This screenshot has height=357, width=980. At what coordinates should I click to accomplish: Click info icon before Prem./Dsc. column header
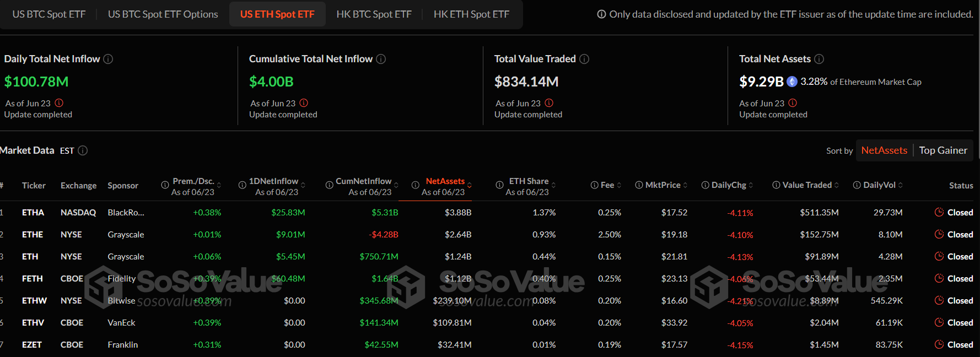pos(165,185)
